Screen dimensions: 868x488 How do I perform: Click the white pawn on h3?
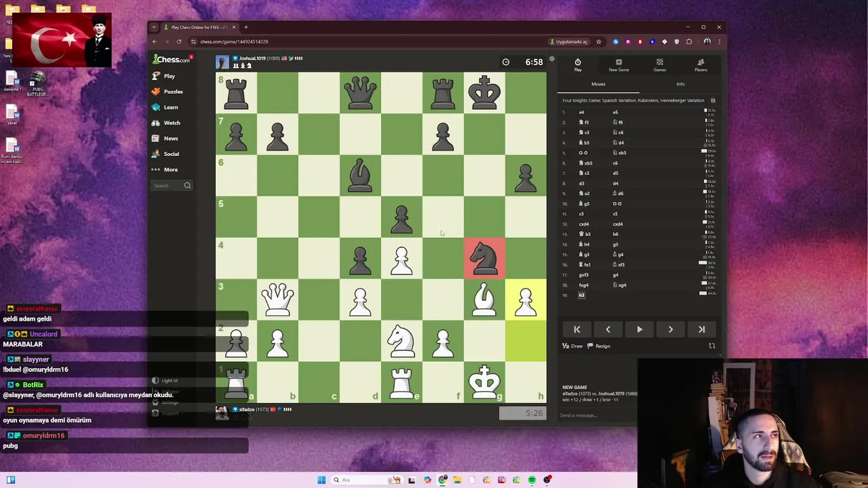pyautogui.click(x=526, y=300)
